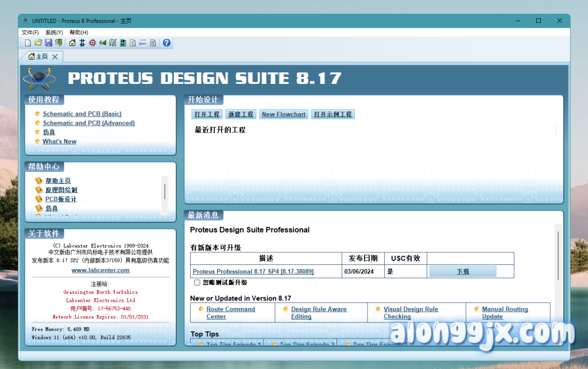This screenshot has width=588, height=369.
Task: Tick the 忽略测试版升级 checkbox
Action: (197, 283)
